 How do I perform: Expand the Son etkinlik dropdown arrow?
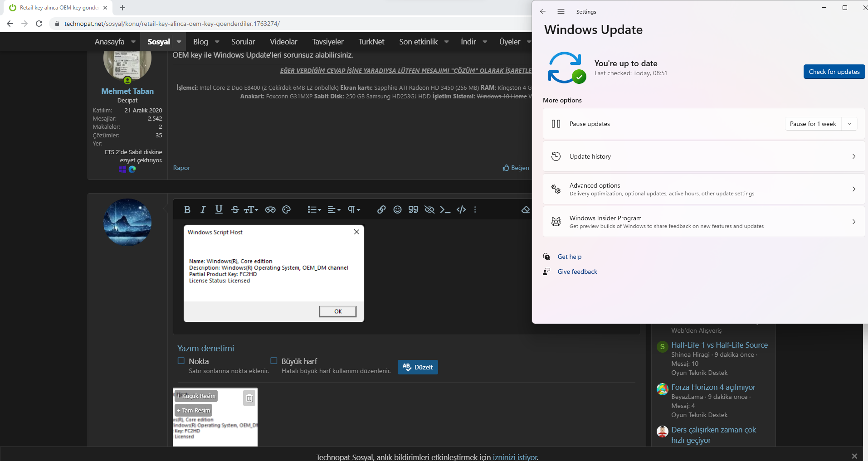tap(447, 42)
